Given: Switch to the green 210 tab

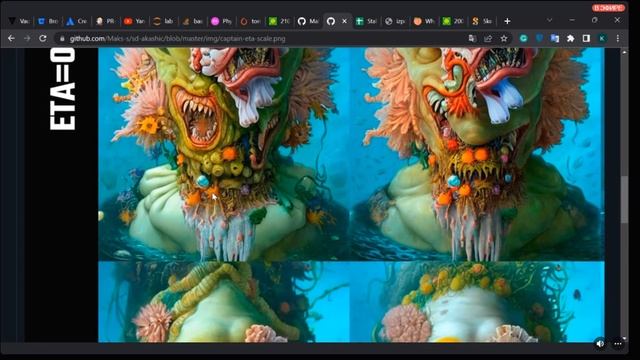Looking at the screenshot, I should coord(279,21).
